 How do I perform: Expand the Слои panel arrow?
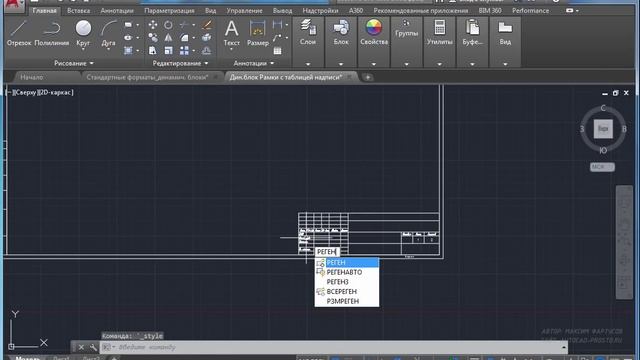point(308,64)
